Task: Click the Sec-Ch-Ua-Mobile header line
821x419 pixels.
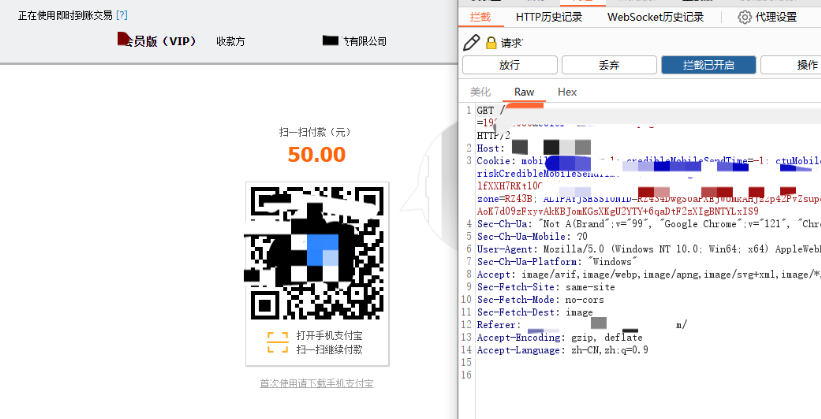Action: pyautogui.click(x=532, y=236)
